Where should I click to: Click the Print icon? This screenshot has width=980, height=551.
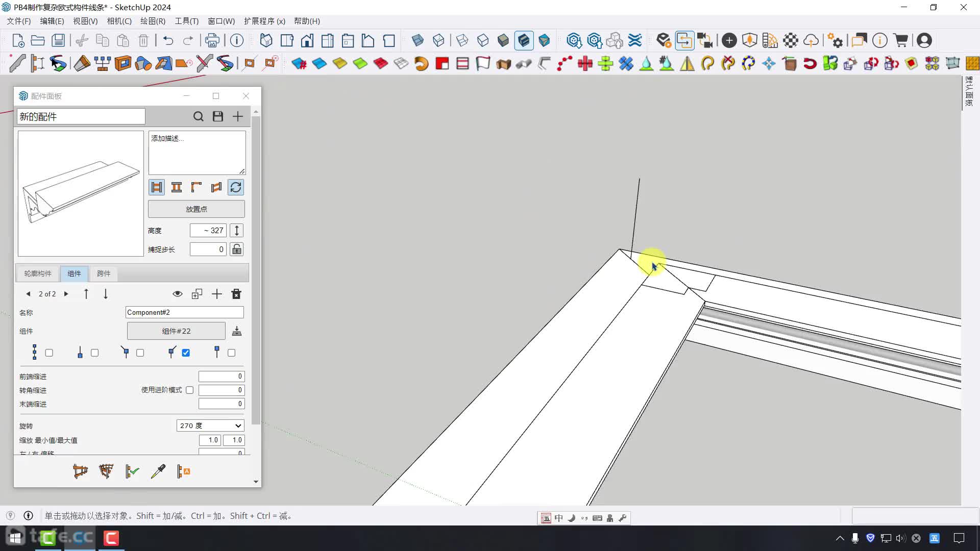(212, 40)
